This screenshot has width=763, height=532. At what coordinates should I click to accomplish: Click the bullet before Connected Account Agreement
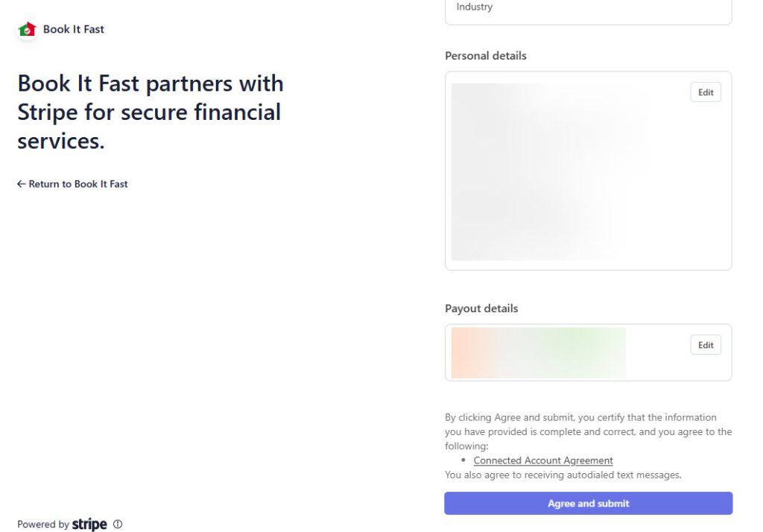pyautogui.click(x=464, y=460)
